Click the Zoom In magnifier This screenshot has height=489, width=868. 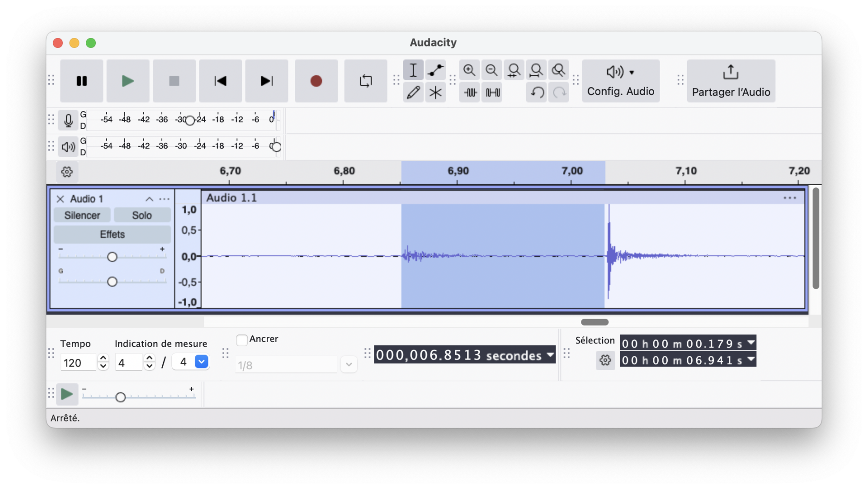(x=469, y=70)
